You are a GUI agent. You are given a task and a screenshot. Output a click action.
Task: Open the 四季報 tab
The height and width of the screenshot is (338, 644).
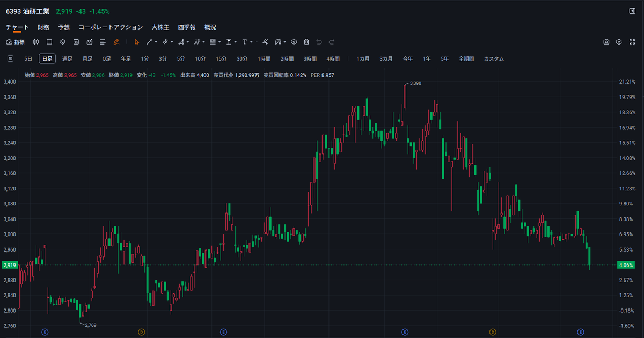click(x=187, y=27)
